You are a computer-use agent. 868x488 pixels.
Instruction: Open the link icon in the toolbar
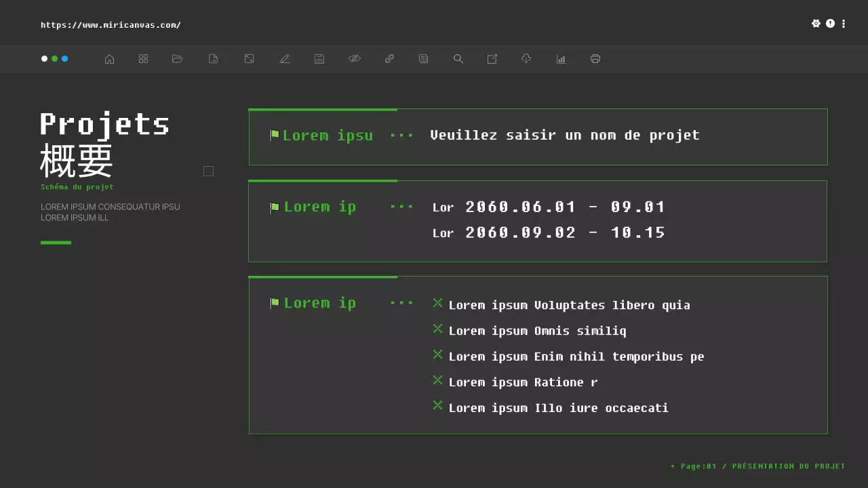(x=389, y=59)
